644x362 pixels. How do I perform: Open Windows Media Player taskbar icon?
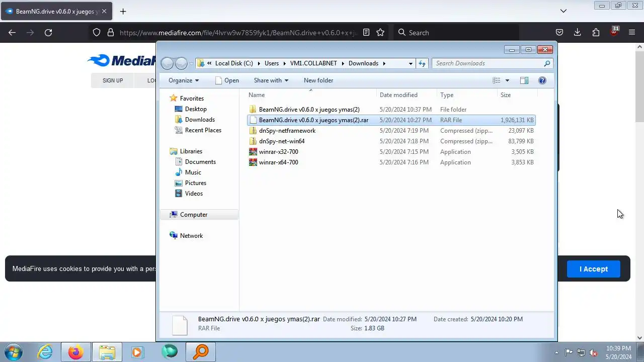pyautogui.click(x=137, y=352)
